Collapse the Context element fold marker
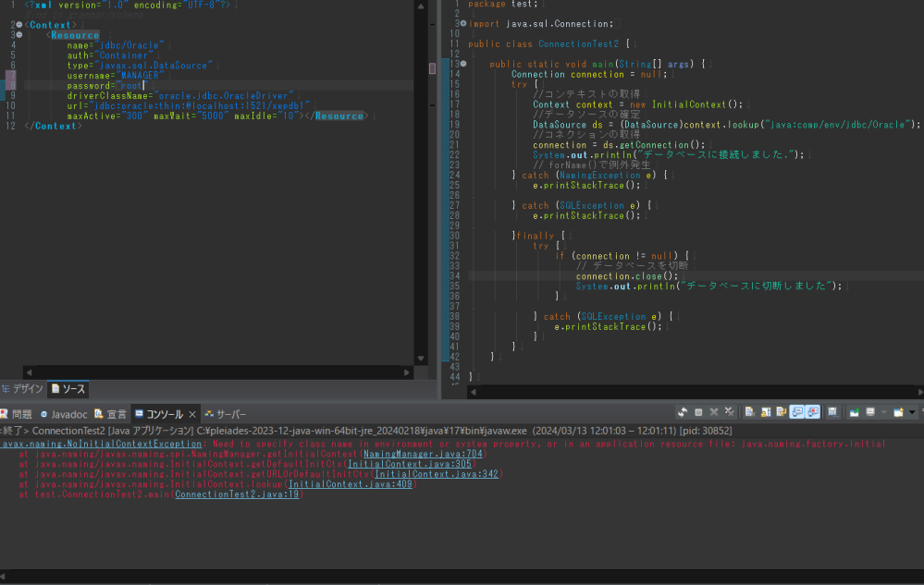 pyautogui.click(x=18, y=24)
